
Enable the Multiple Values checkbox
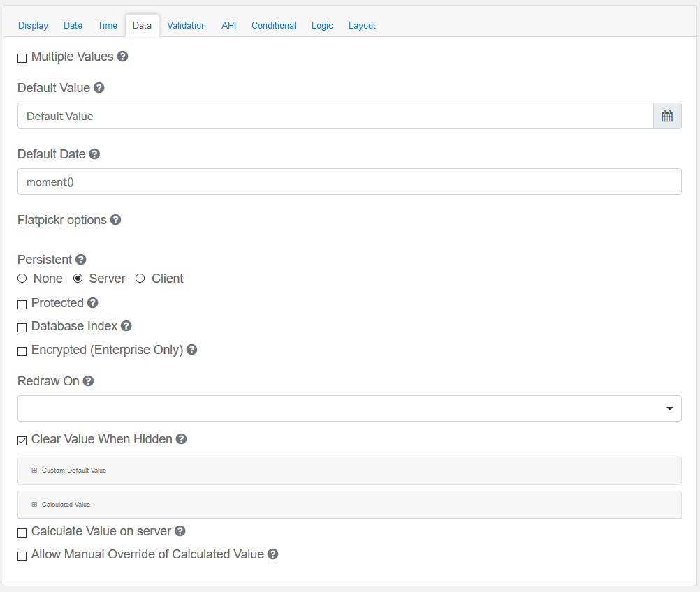pos(22,58)
